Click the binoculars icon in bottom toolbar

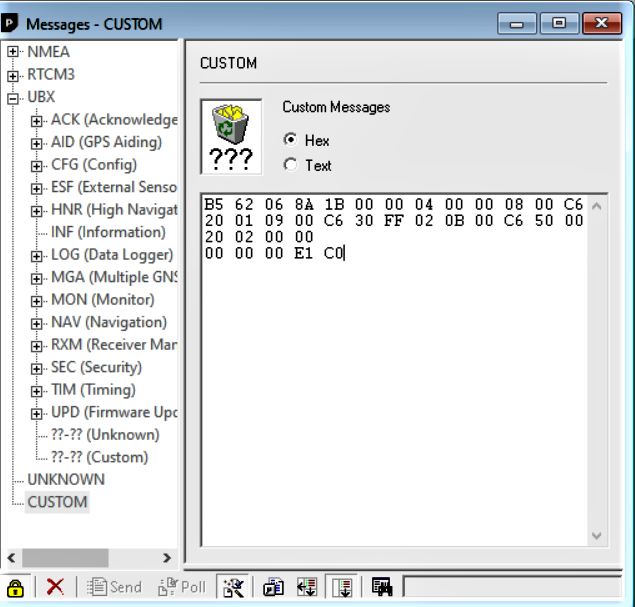tap(381, 587)
